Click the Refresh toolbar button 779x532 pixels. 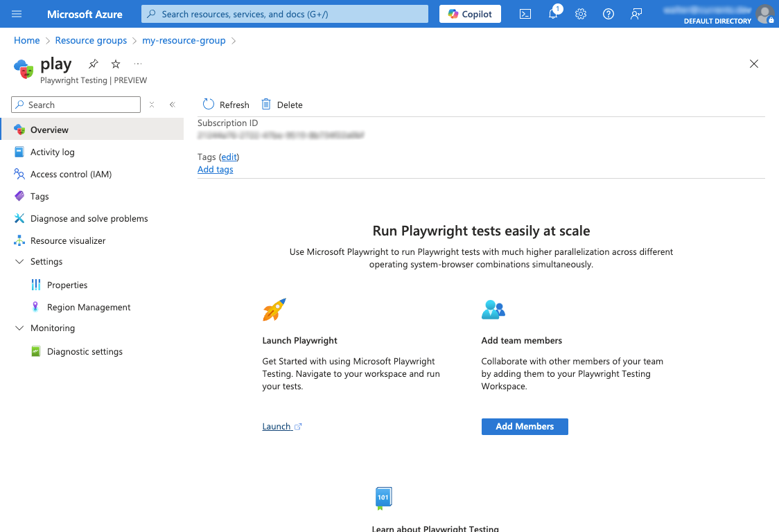[226, 105]
